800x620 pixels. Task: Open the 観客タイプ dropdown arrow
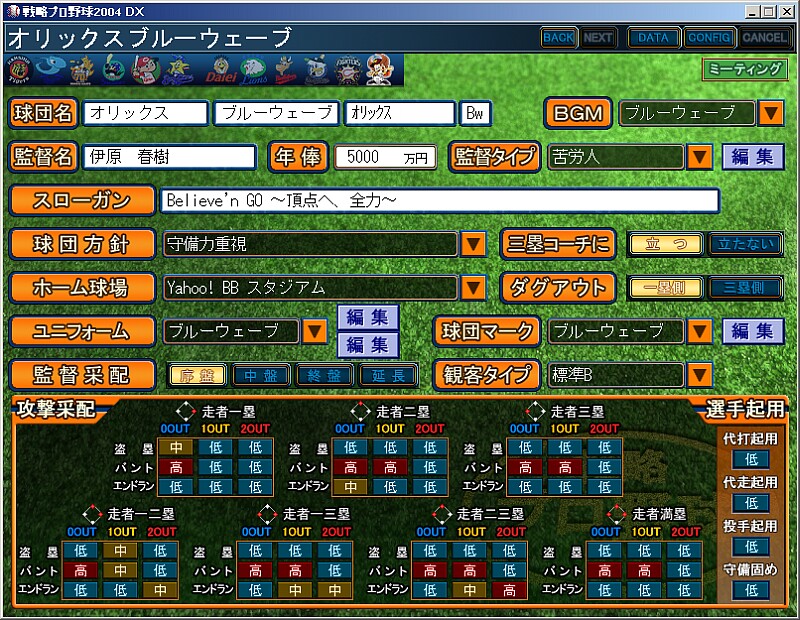click(x=699, y=376)
